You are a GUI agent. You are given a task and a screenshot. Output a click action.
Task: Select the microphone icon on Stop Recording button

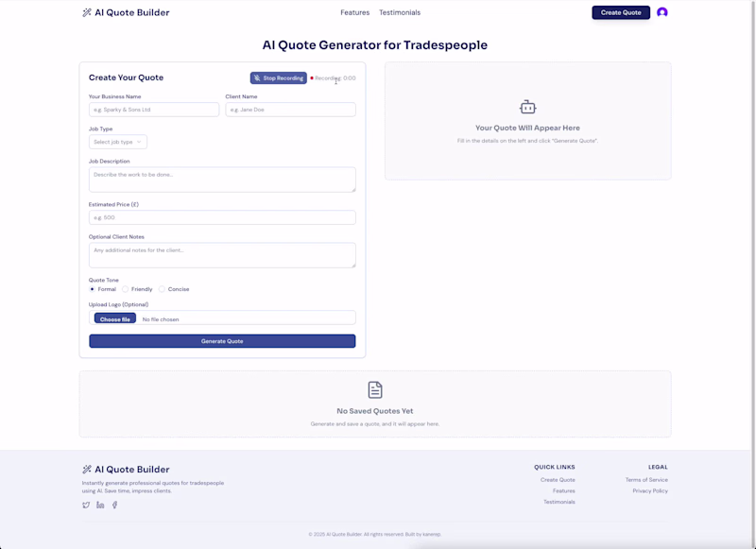(255, 77)
